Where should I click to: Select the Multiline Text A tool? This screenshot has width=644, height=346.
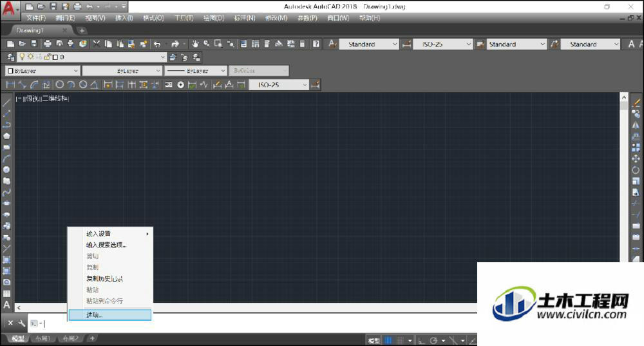(x=6, y=305)
